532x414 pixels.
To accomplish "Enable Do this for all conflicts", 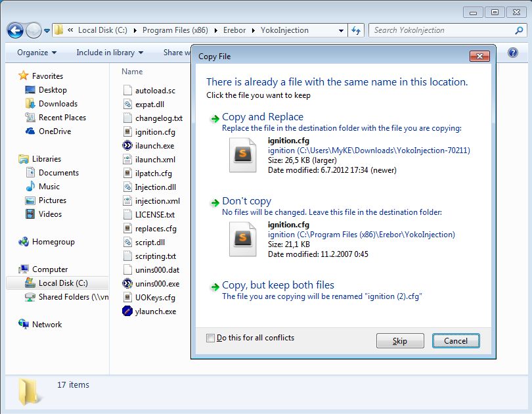I will point(210,338).
